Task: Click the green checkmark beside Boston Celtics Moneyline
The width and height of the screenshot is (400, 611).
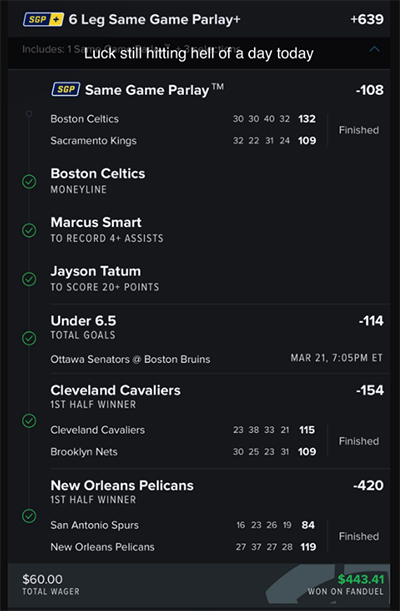Action: 29,182
